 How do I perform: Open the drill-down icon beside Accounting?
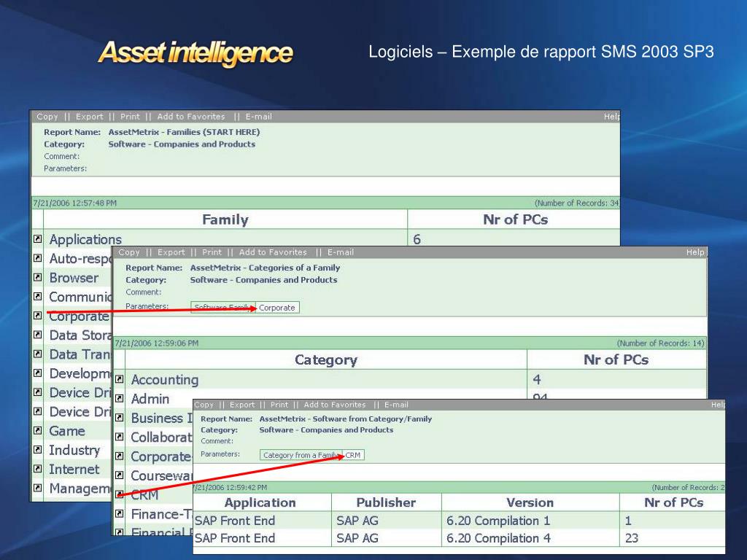coord(120,379)
